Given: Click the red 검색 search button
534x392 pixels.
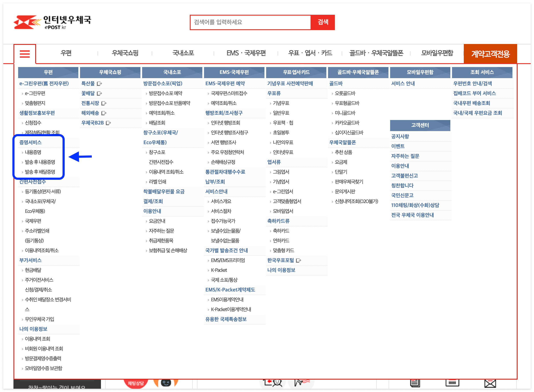Looking at the screenshot, I should click(x=323, y=22).
